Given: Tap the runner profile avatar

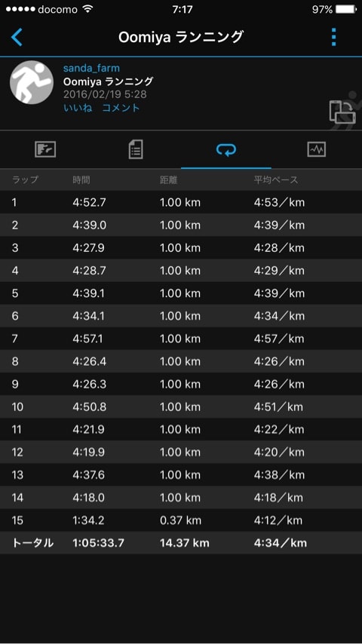Looking at the screenshot, I should coord(32,82).
